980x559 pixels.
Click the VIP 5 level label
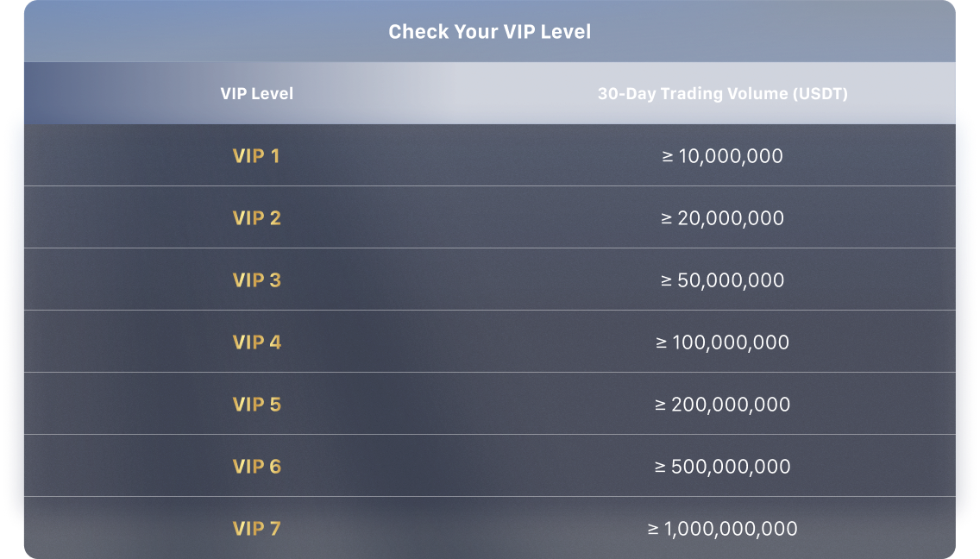click(256, 405)
